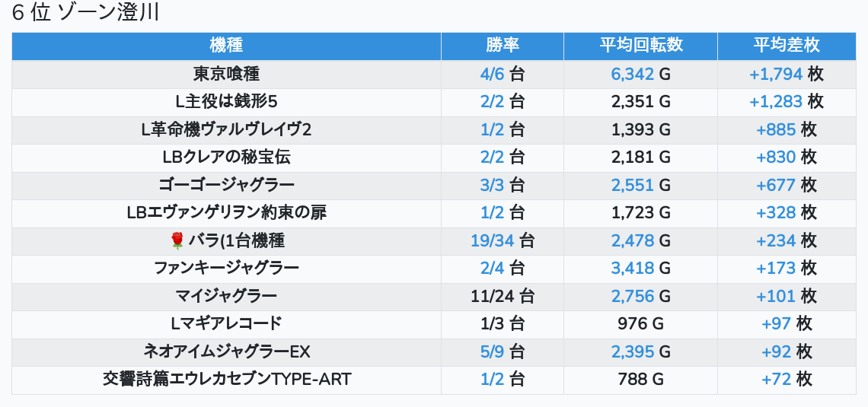Click the 平均差枚 column header

[786, 45]
